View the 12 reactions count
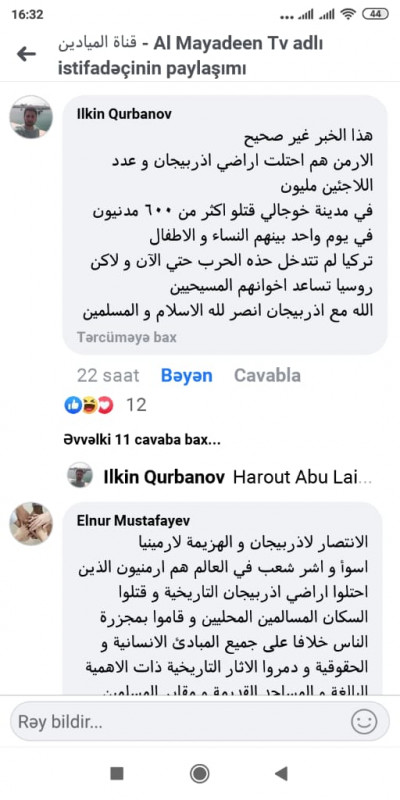 136,405
